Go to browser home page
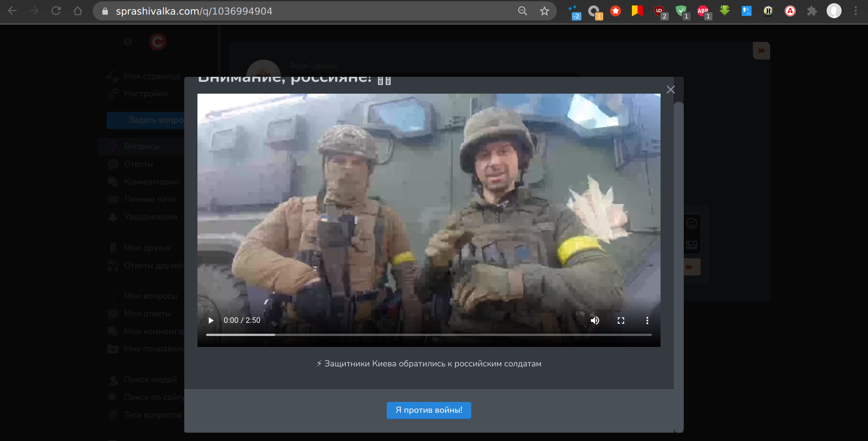 click(78, 11)
